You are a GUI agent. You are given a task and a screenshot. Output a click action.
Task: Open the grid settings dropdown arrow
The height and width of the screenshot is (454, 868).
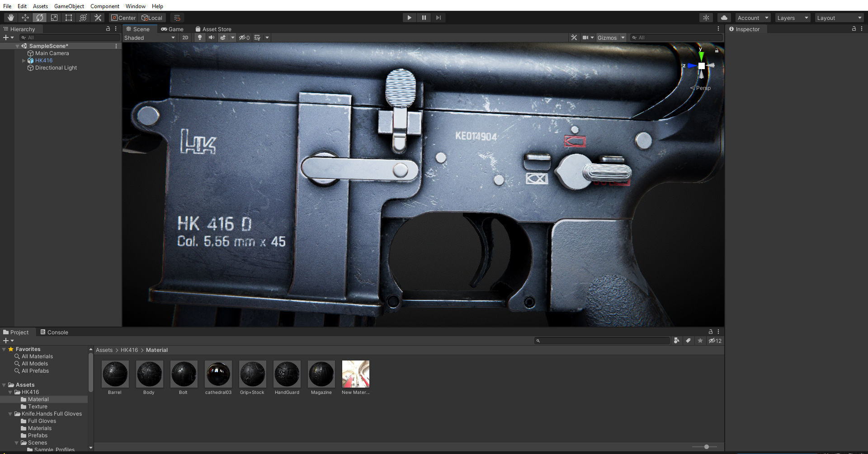tap(267, 37)
